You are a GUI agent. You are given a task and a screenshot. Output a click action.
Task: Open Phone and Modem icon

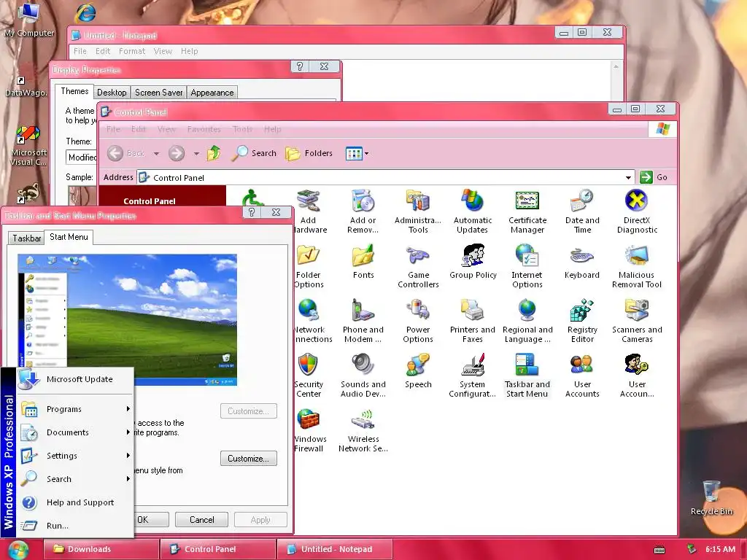(x=363, y=321)
